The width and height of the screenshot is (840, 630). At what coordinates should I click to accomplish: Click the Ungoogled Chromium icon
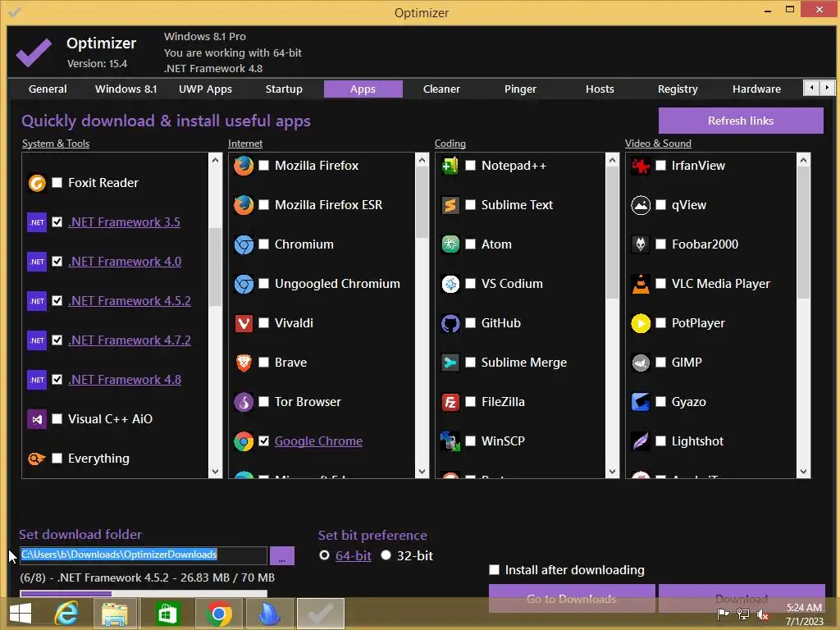(x=244, y=284)
